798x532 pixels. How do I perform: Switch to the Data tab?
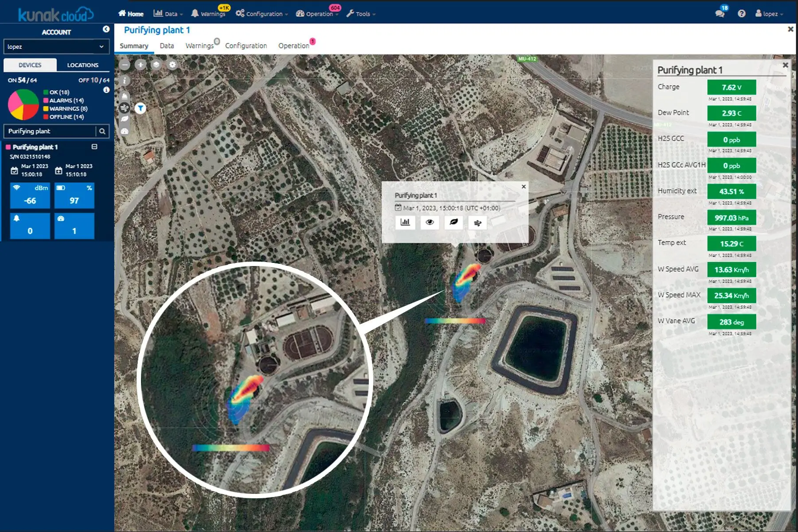click(167, 46)
